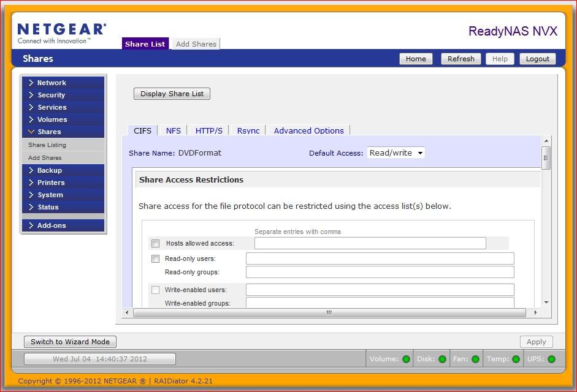The height and width of the screenshot is (392, 577).
Task: Click the Disk status indicator light
Action: click(442, 359)
